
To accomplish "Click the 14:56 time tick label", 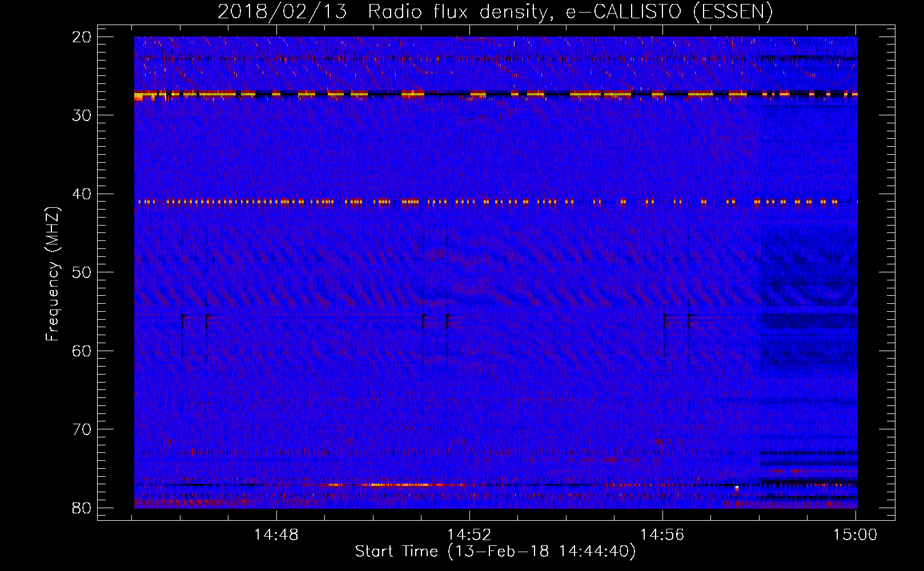I will (662, 535).
